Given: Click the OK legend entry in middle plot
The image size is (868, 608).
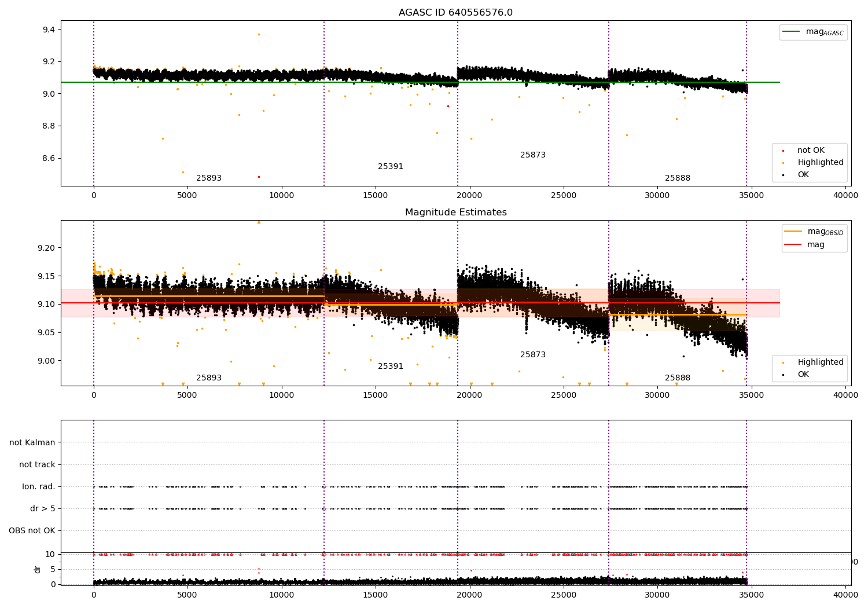Looking at the screenshot, I should pyautogui.click(x=795, y=374).
